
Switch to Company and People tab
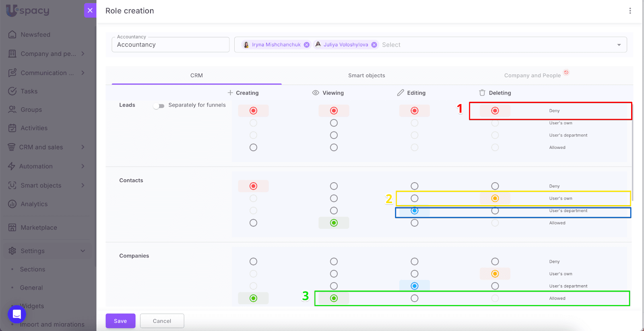[x=532, y=75]
